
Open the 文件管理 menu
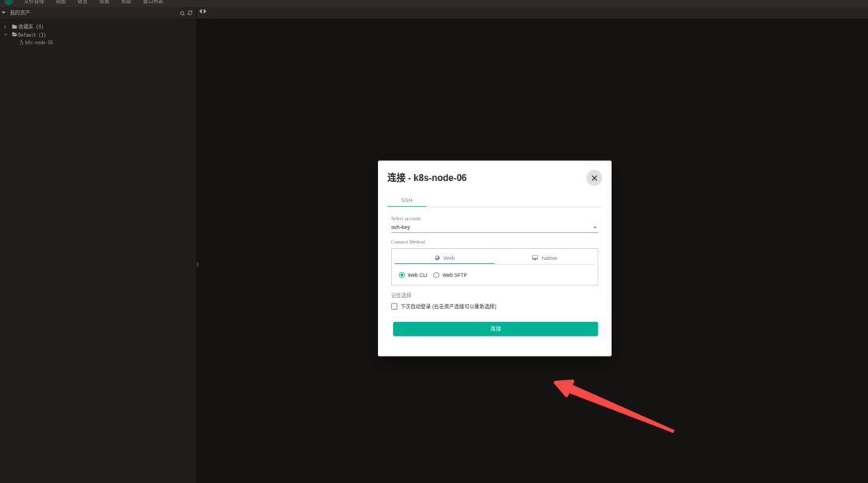point(34,2)
